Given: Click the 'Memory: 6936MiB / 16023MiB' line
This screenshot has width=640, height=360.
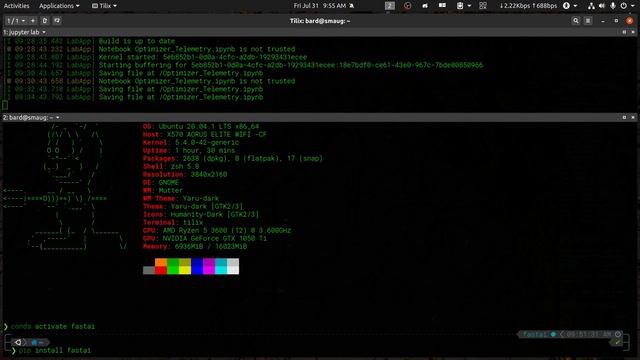Looking at the screenshot, I should click(195, 247).
